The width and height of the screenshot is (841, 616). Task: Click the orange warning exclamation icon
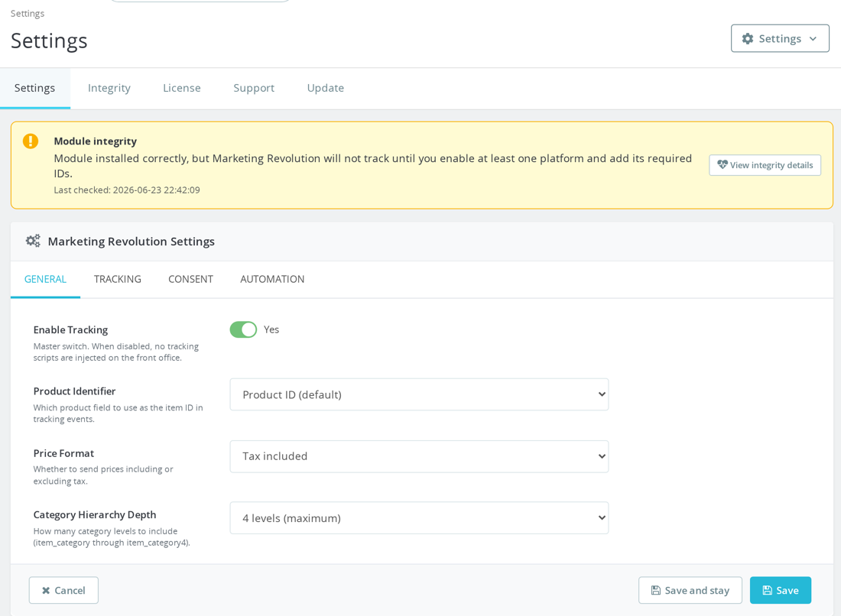[31, 141]
